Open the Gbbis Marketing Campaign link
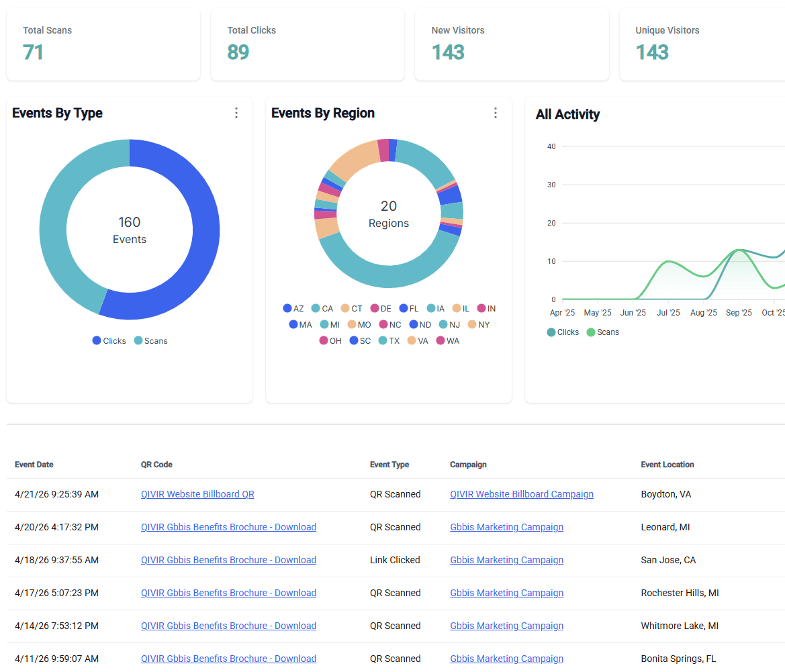The height and width of the screenshot is (672, 785). click(506, 527)
